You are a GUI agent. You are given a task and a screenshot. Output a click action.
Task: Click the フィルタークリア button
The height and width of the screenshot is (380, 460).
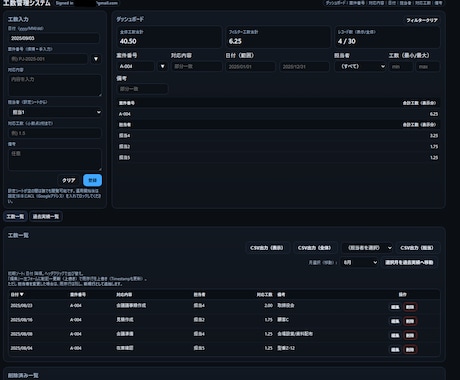tap(422, 20)
